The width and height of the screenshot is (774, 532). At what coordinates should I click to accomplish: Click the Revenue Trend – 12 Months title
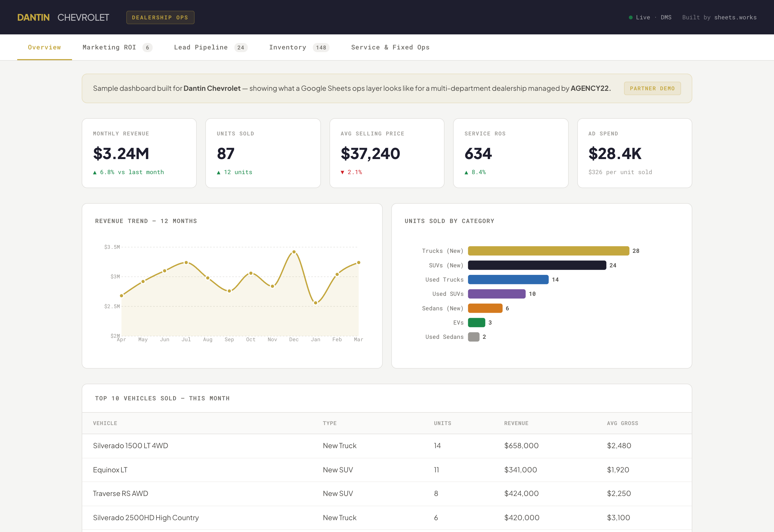click(x=146, y=221)
